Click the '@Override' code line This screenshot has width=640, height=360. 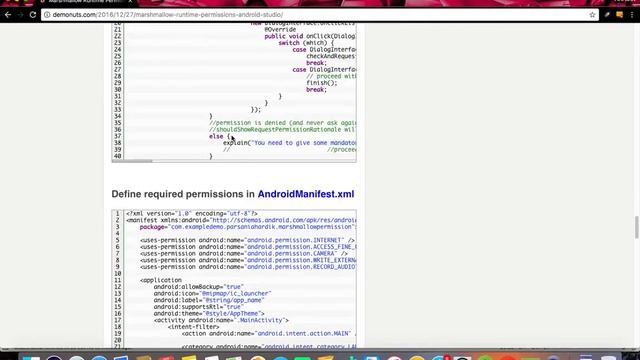(280, 29)
